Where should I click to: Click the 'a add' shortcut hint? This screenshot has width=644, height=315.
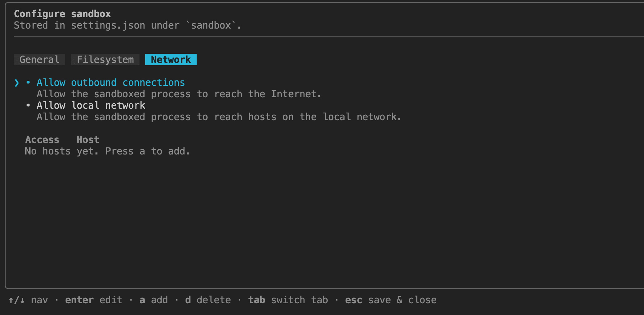(154, 300)
